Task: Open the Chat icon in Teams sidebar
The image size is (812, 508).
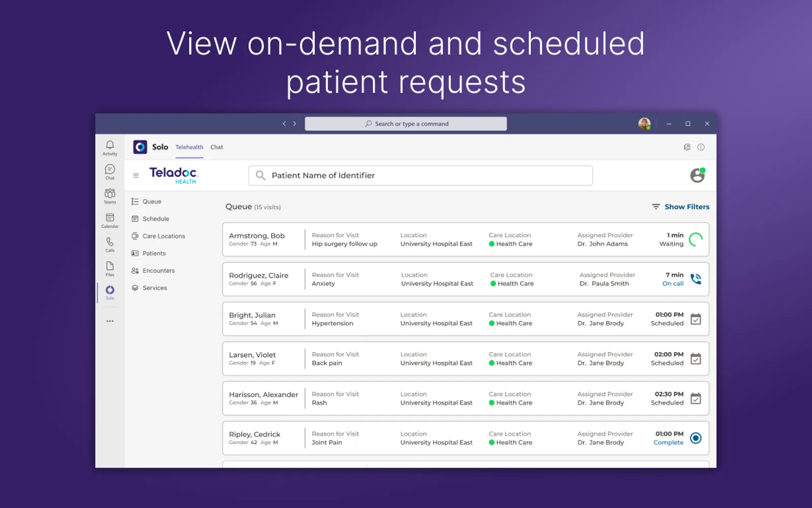Action: [110, 172]
